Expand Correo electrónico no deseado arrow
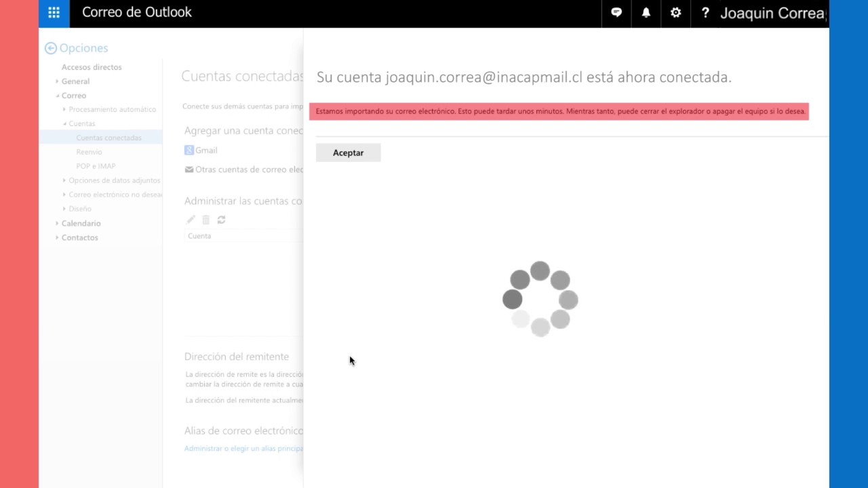The width and height of the screenshot is (868, 488). (x=64, y=195)
